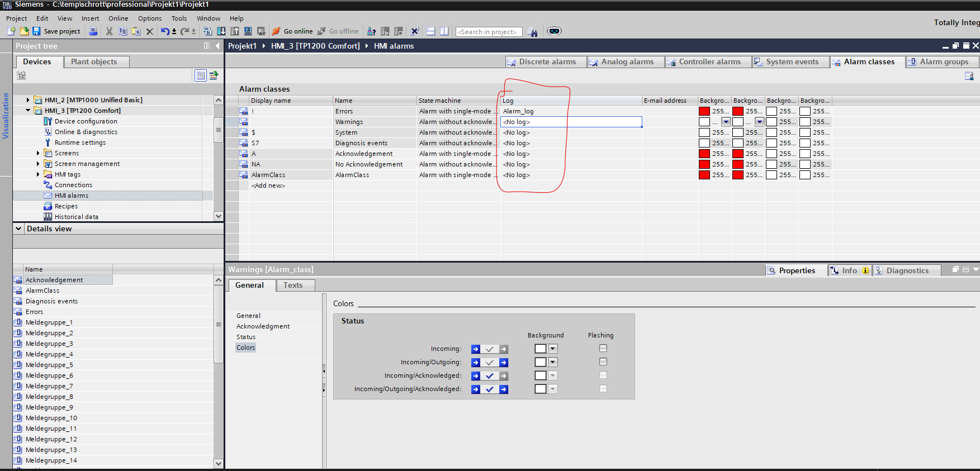This screenshot has height=471, width=980.
Task: Click red background swatch of Errors row
Action: tap(704, 111)
